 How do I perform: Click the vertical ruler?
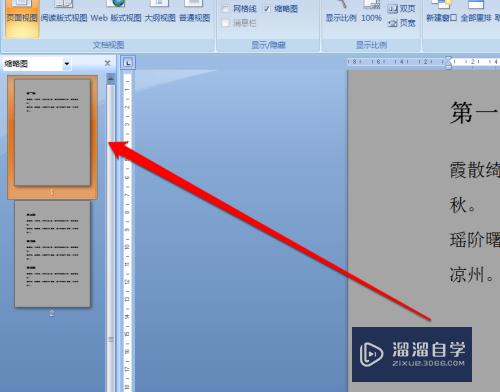click(127, 230)
